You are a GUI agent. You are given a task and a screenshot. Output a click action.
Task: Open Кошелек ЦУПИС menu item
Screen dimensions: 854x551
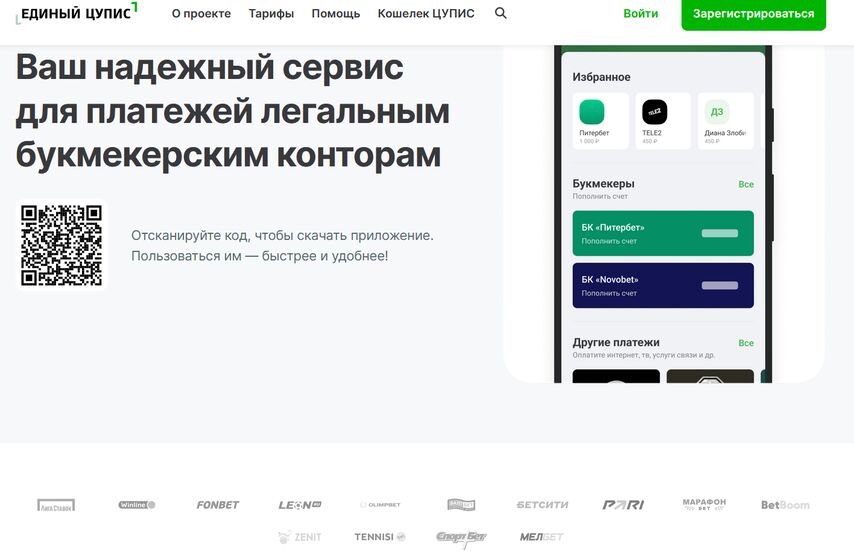point(426,14)
